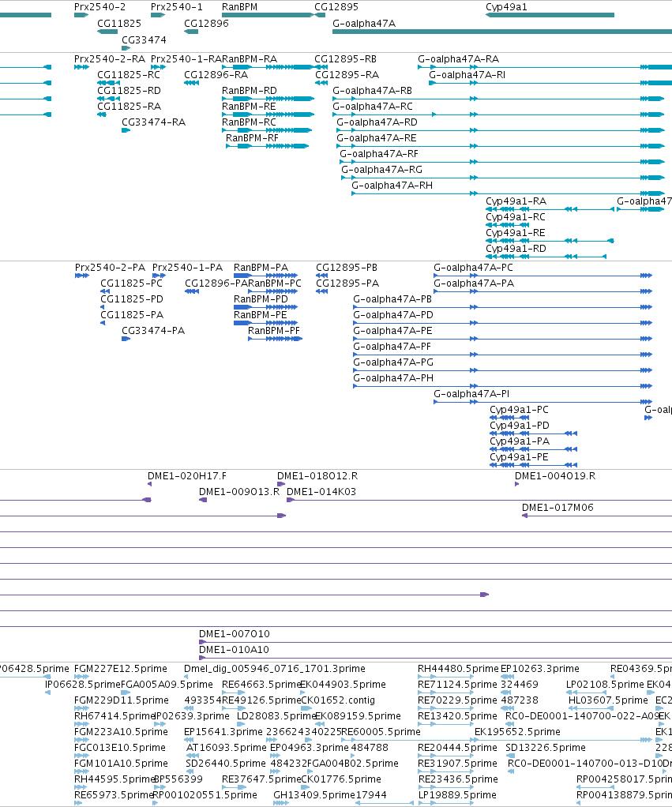Image resolution: width=672 pixels, height=807 pixels.
Task: Select BAC end label DME1-018O12.R
Action: (x=317, y=476)
